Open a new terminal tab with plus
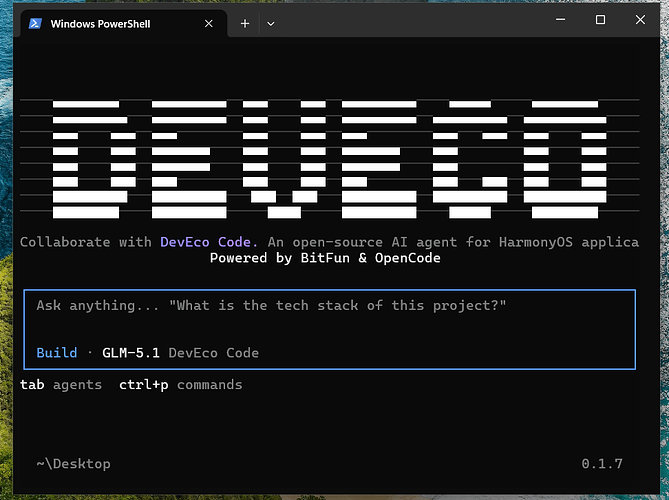669x500 pixels. (x=245, y=24)
